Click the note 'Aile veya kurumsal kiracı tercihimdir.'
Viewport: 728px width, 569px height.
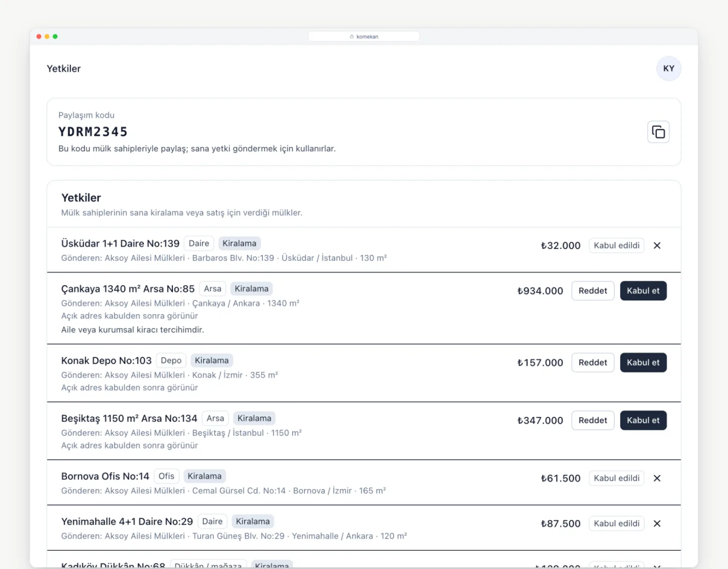[132, 330]
